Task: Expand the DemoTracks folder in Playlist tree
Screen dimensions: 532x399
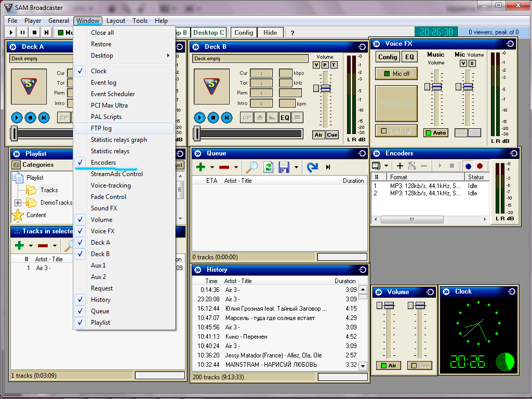Action: click(18, 203)
